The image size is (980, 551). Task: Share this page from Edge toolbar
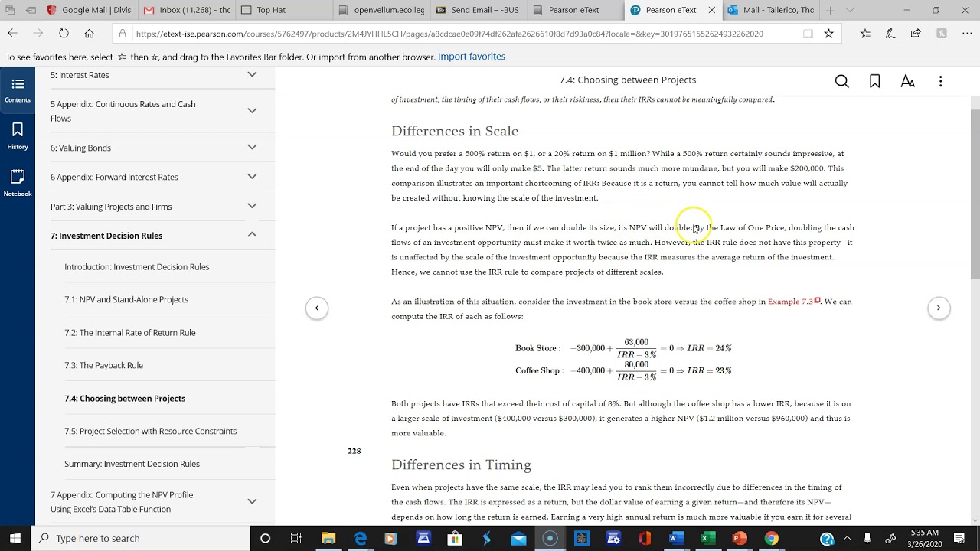coord(916,34)
